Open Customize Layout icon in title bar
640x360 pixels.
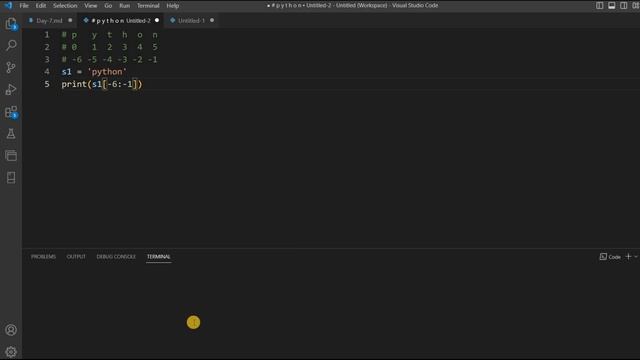636,5
